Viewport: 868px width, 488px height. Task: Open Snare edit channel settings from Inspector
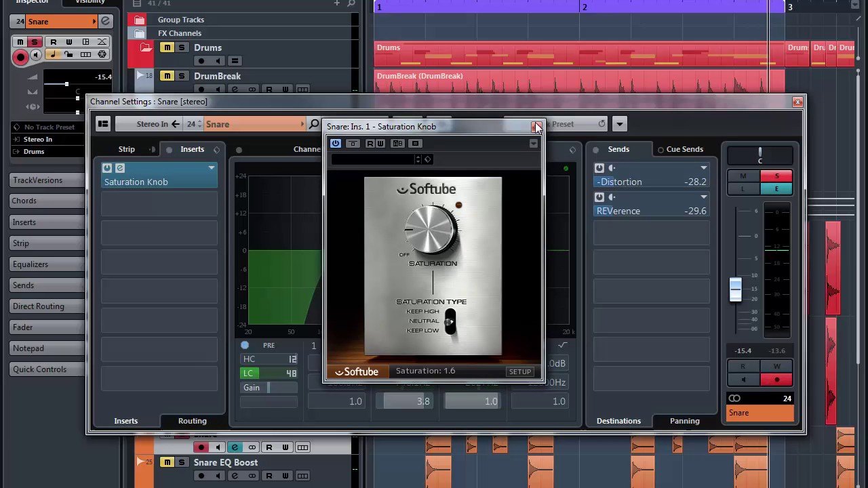point(106,22)
